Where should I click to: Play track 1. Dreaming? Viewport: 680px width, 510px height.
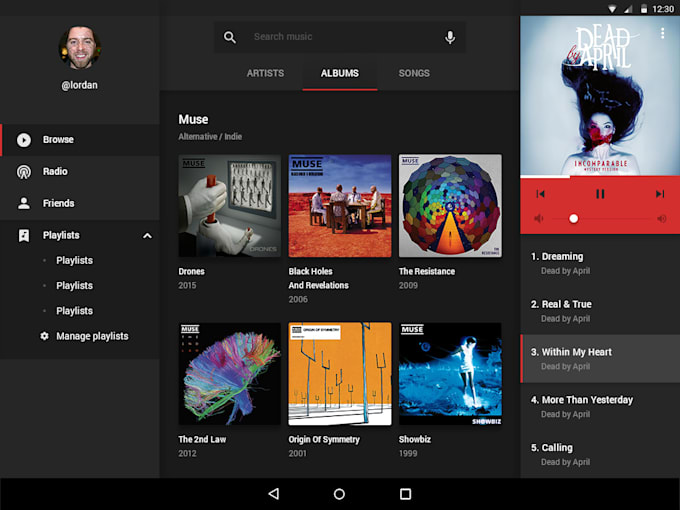[x=600, y=263]
